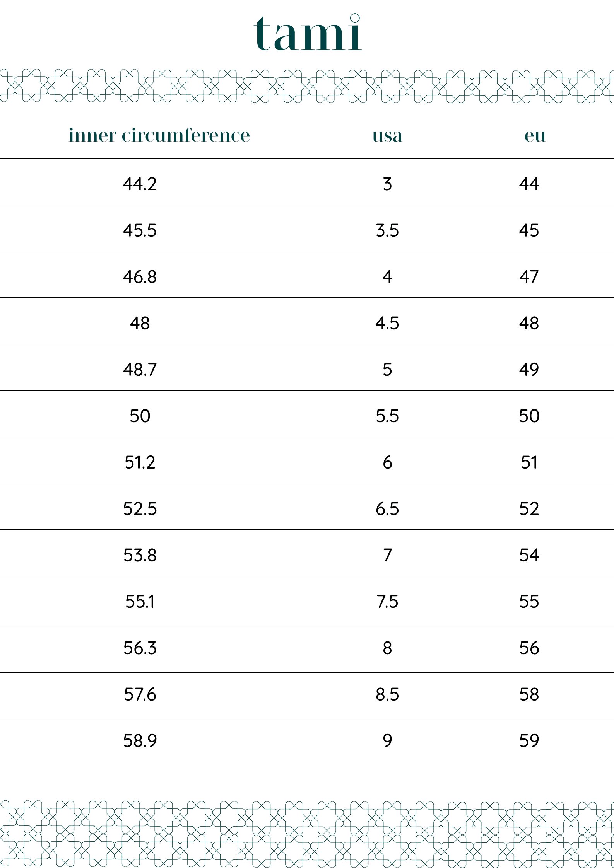Select the usa column header

pyautogui.click(x=387, y=136)
